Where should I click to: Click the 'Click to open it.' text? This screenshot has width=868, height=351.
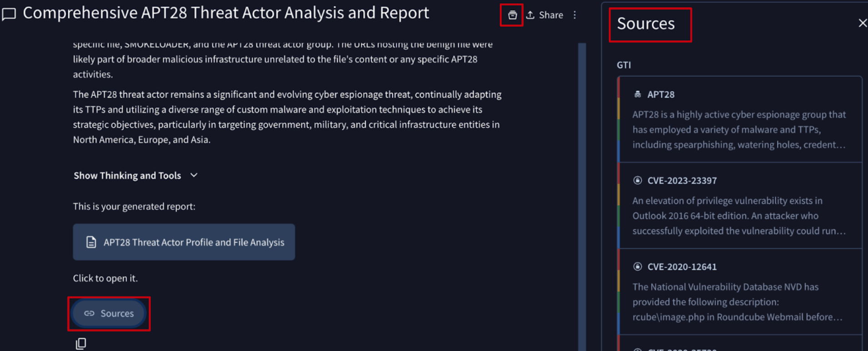click(x=105, y=278)
